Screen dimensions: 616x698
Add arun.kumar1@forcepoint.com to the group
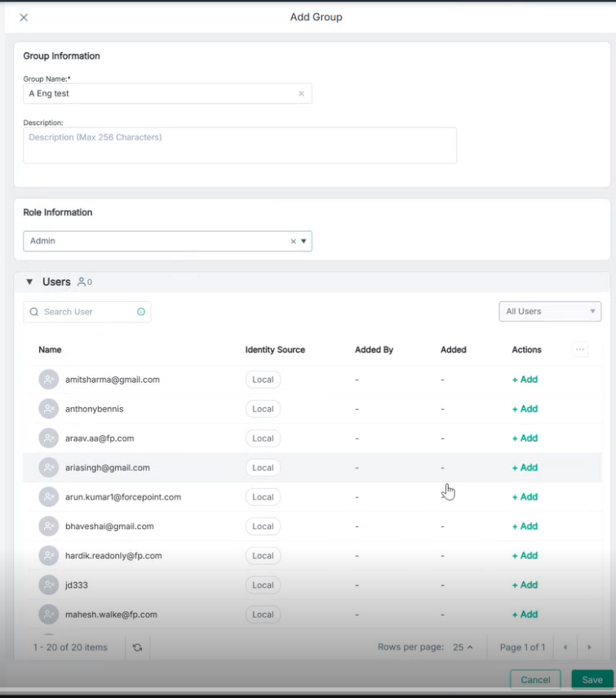tap(525, 497)
